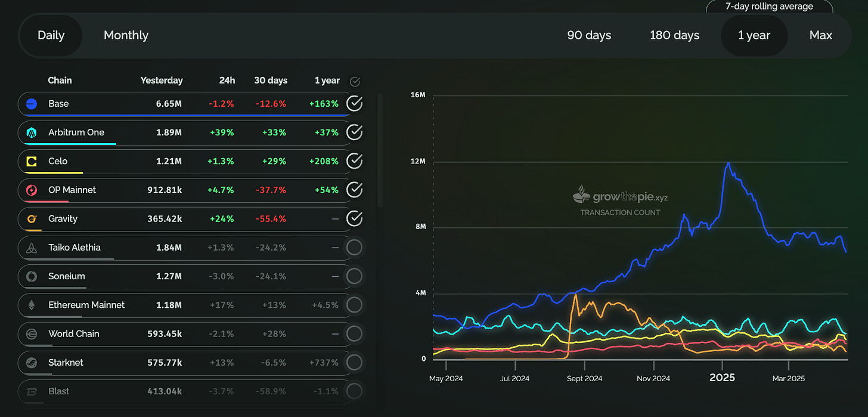Uncheck Gravity from the chart
The image size is (868, 417).
pos(355,219)
